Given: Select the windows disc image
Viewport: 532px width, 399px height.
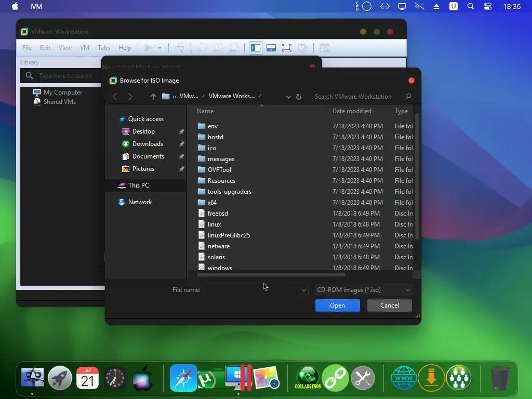Looking at the screenshot, I should point(220,268).
